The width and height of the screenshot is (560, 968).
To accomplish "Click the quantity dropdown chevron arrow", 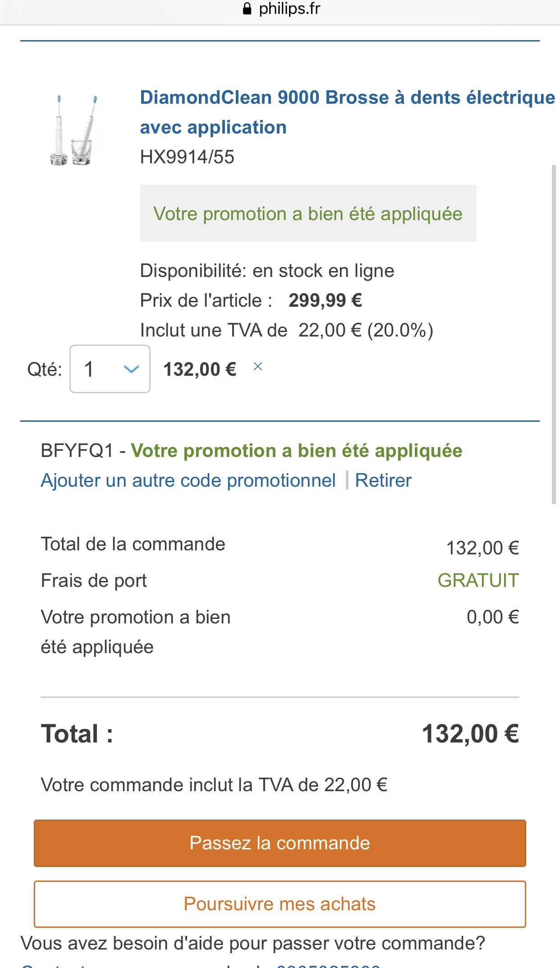I will 131,369.
